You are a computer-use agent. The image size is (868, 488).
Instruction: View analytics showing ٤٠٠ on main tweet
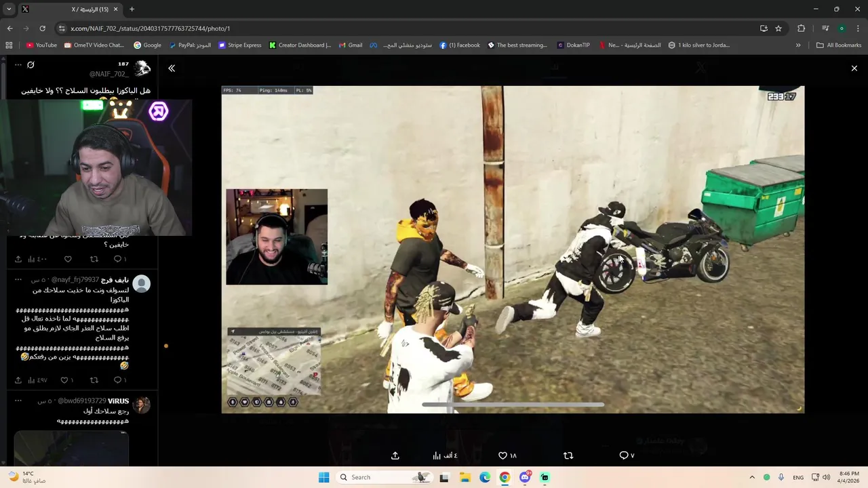[x=37, y=259]
